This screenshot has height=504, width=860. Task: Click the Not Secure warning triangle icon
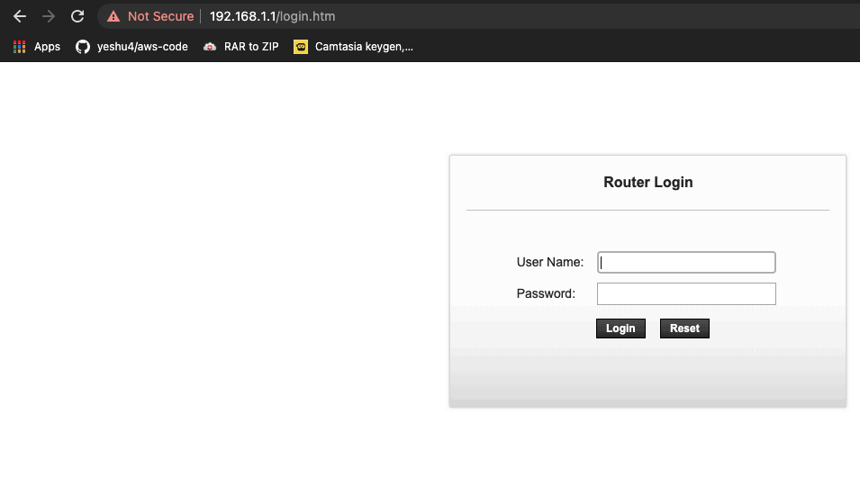113,16
